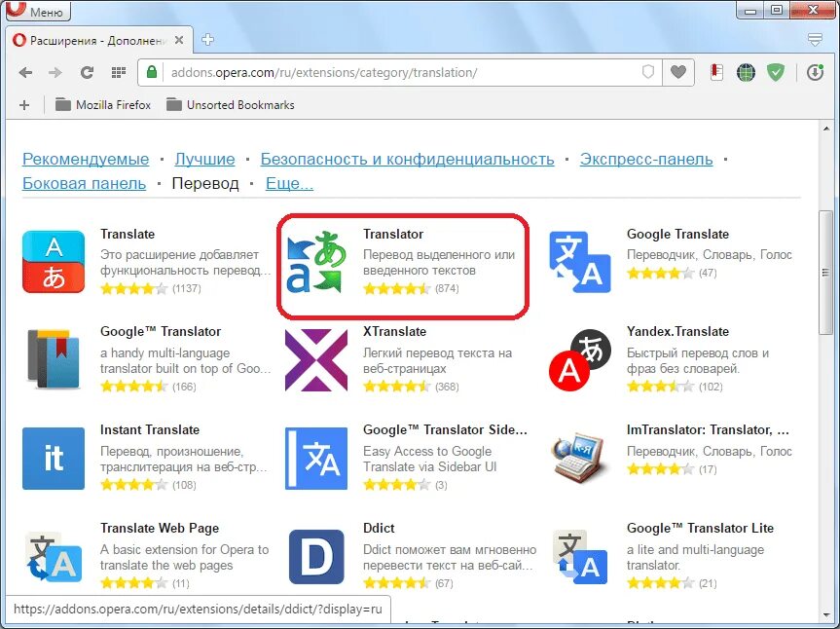Viewport: 840px width, 629px height.
Task: Open the Translate Web Page title
Action: tap(160, 529)
